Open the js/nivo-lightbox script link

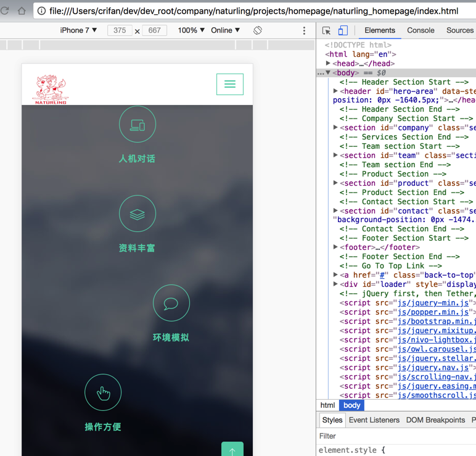437,340
